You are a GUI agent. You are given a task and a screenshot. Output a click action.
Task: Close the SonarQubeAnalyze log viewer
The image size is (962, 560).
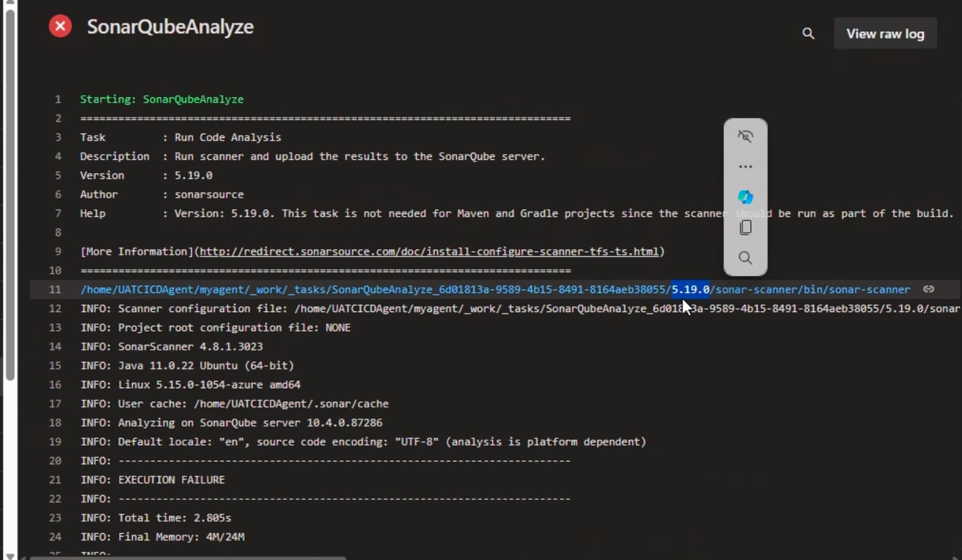tap(60, 26)
